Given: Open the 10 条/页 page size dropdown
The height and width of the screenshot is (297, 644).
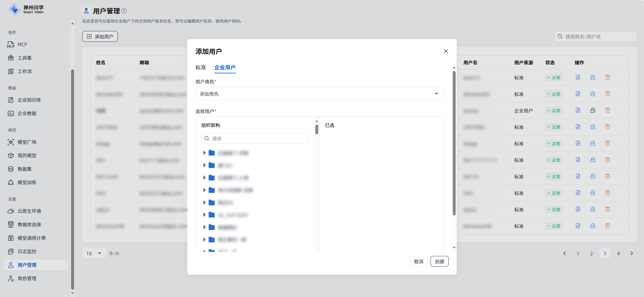Looking at the screenshot, I should [94, 254].
